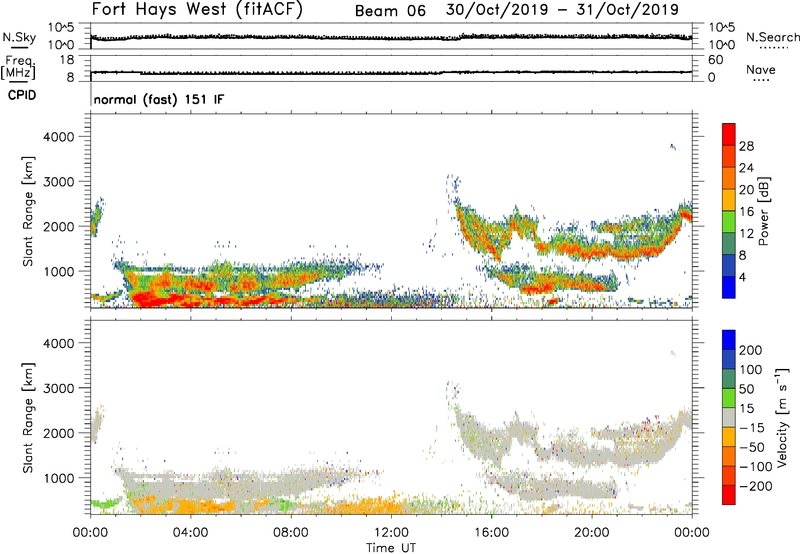Image resolution: width=800 pixels, height=554 pixels.
Task: Click the 'N.Sky' legend label
Action: coord(19,37)
